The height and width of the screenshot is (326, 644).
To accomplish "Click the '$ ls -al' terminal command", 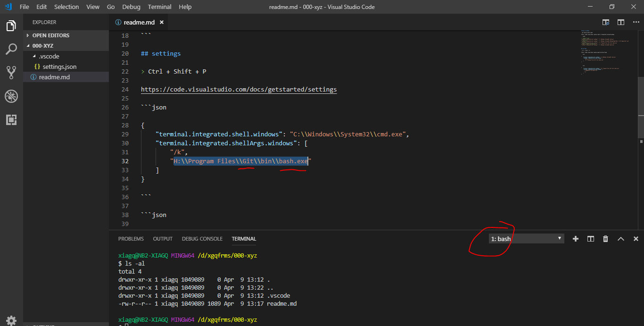I will tap(132, 263).
